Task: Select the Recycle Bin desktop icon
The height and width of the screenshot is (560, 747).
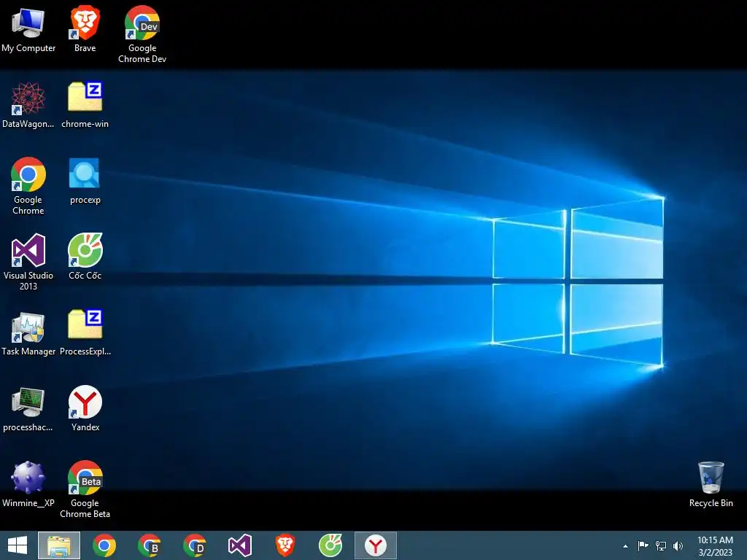Action: click(x=711, y=485)
